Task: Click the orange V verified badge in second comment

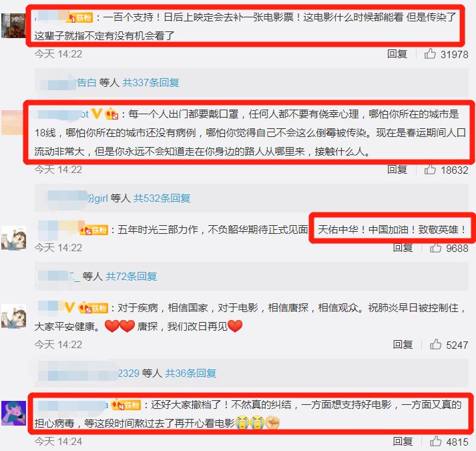Action: coord(97,114)
